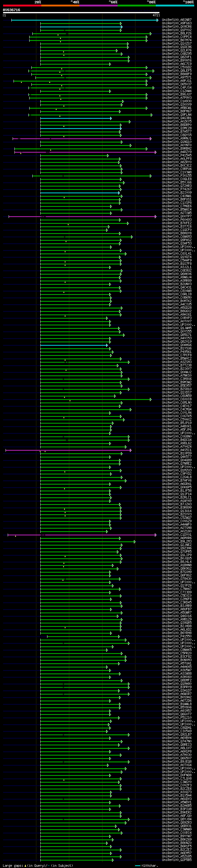This screenshot has height=868, width=197.
Task: Click the cyan alignment bar of UniRef100_Q4G381
Action: [x=76, y=118]
